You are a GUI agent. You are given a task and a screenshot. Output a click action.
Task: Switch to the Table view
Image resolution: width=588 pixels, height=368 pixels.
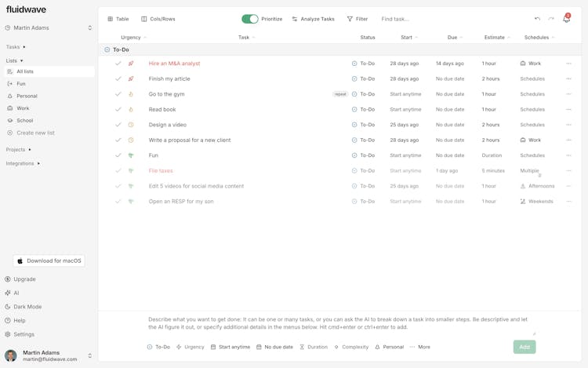click(118, 19)
